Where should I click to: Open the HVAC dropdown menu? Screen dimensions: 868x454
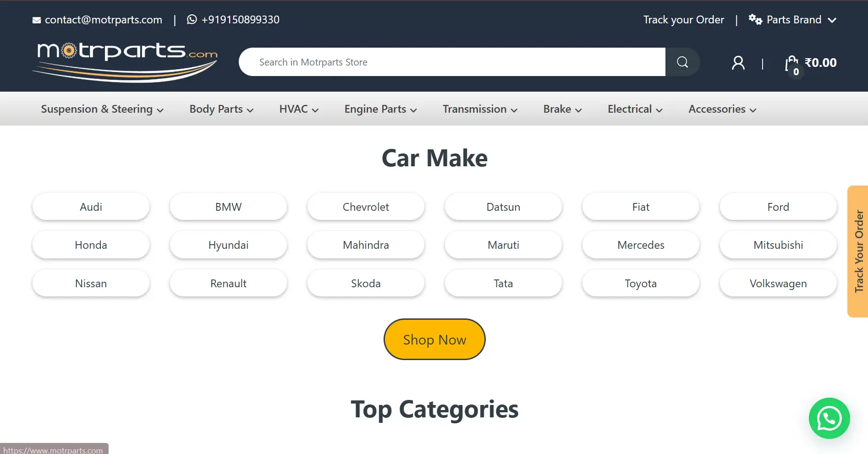tap(299, 109)
